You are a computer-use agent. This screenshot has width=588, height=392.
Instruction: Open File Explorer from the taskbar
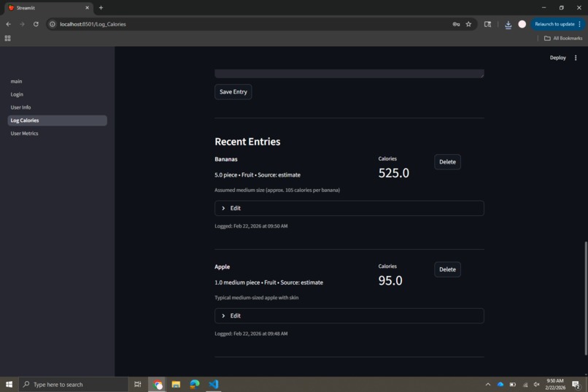click(176, 384)
